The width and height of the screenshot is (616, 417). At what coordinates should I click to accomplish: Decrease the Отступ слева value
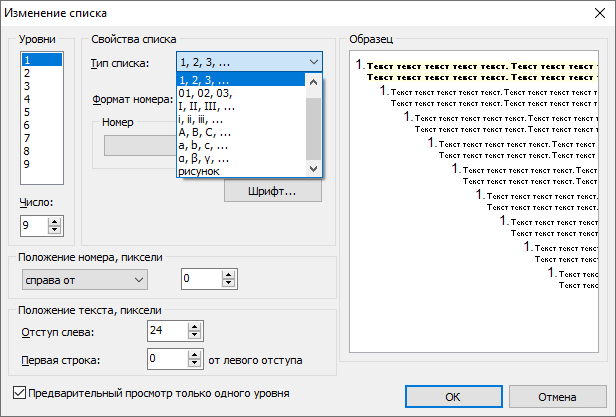click(195, 337)
